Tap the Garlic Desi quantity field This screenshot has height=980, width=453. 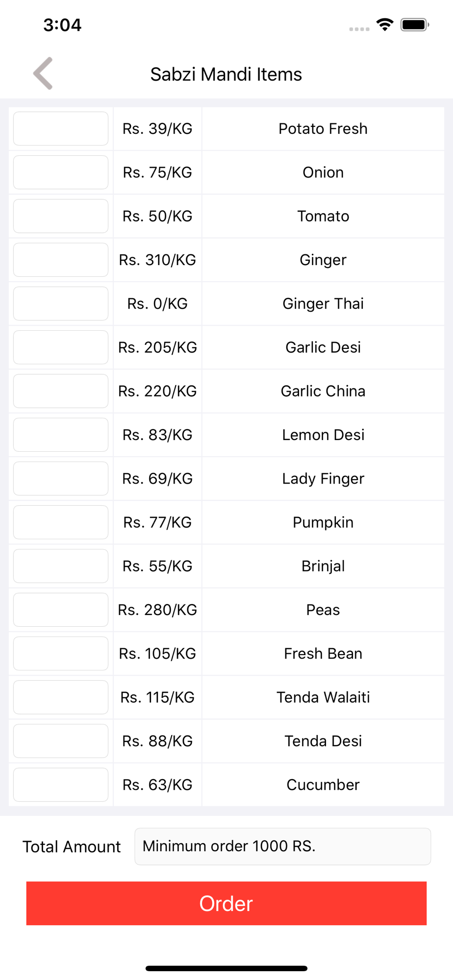coord(61,347)
